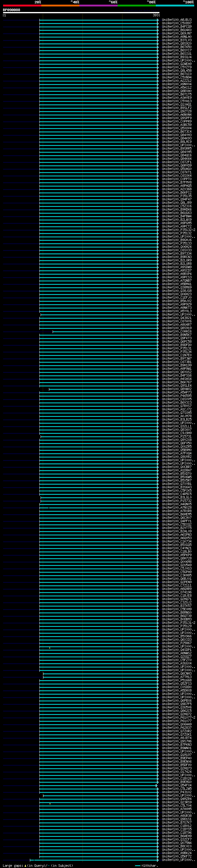
Task: Click the 393 query end position label
Action: point(155,15)
